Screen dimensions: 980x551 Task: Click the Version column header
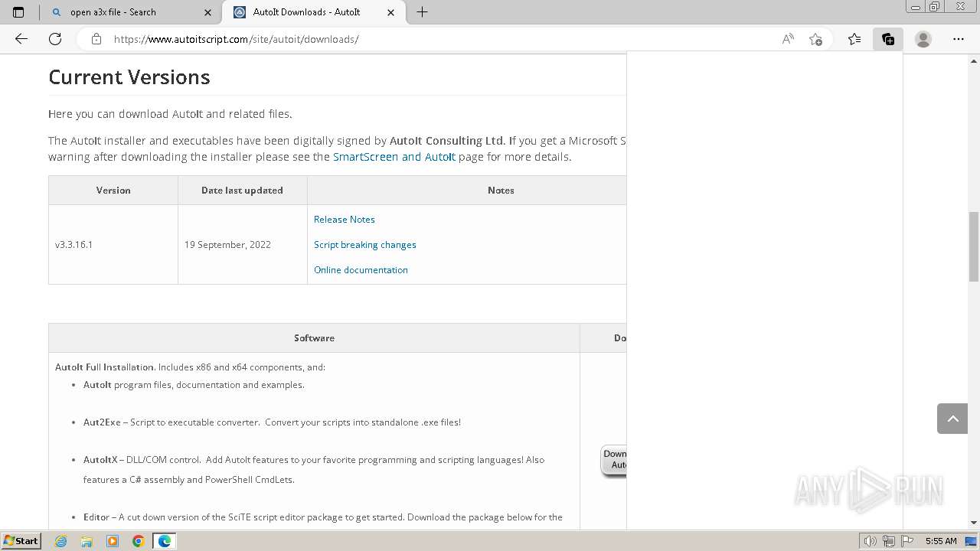[113, 191]
